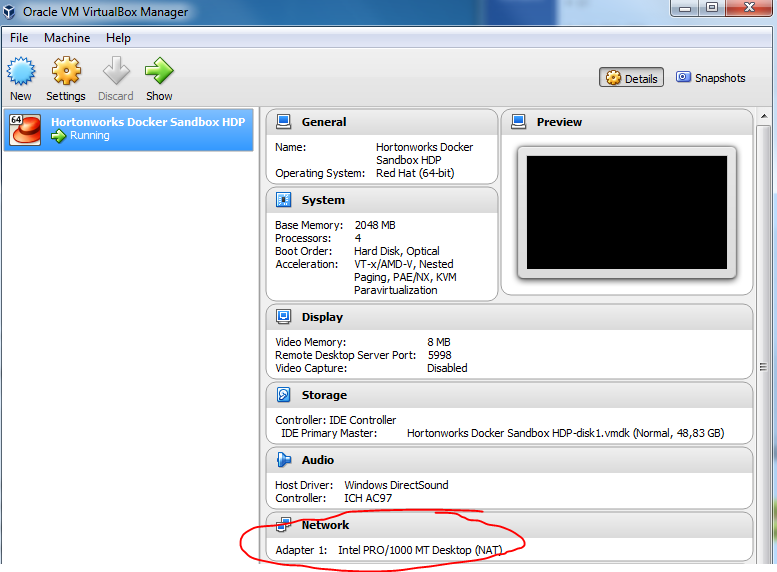Open the Machine menu
Image resolution: width=777 pixels, height=572 pixels.
(x=67, y=38)
